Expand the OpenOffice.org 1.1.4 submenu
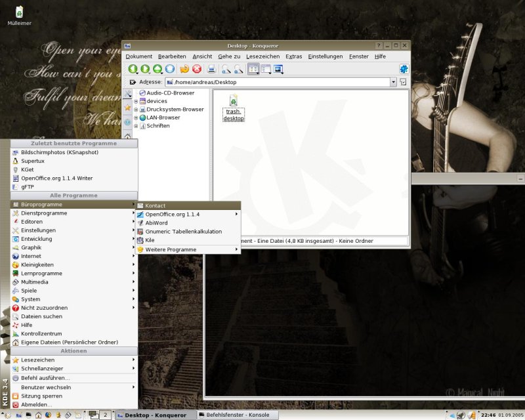The height and width of the screenshot is (420, 525). pos(188,214)
